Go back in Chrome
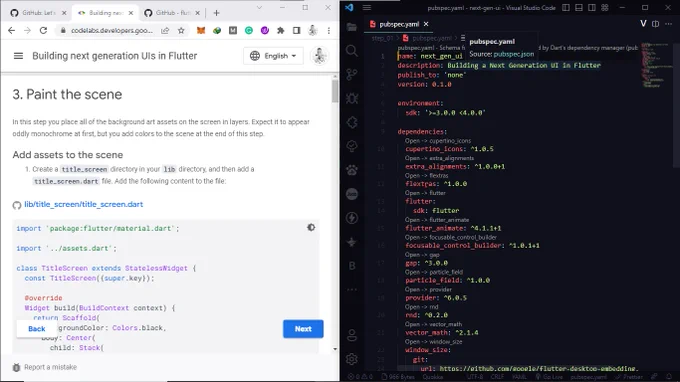This screenshot has height=382, width=680. tap(12, 30)
